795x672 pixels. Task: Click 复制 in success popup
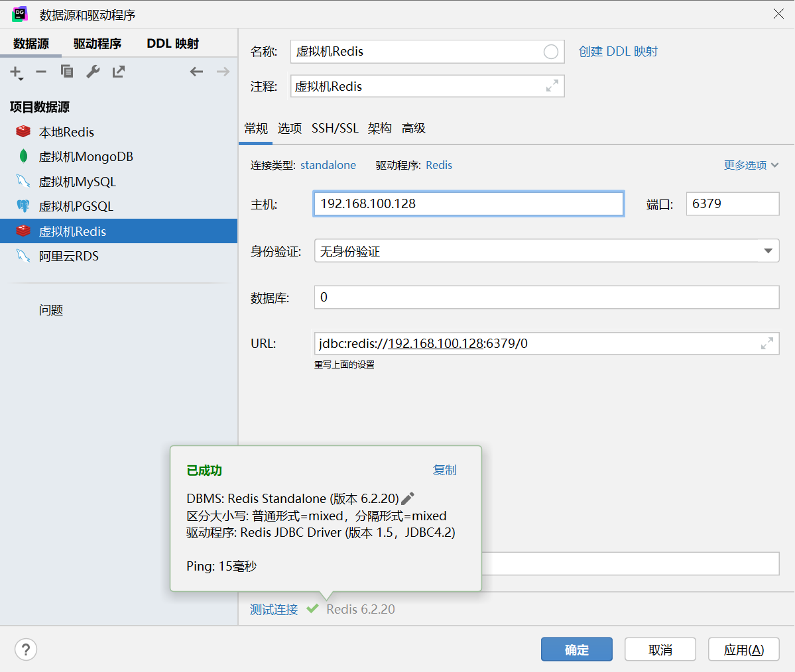(445, 471)
